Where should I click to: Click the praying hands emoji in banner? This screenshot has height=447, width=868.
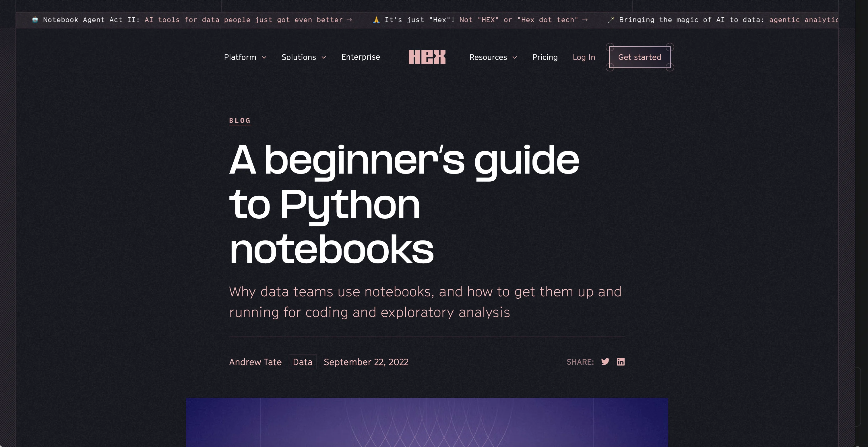click(x=376, y=20)
